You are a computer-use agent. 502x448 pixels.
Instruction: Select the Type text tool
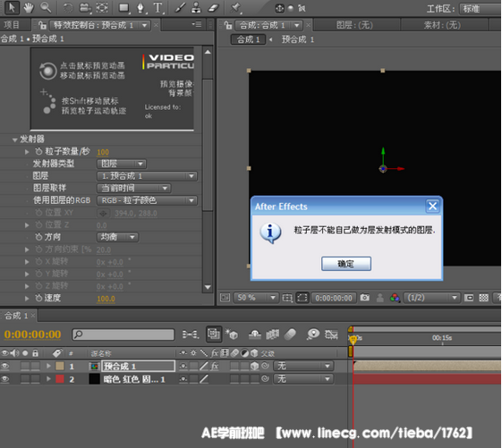click(x=157, y=8)
